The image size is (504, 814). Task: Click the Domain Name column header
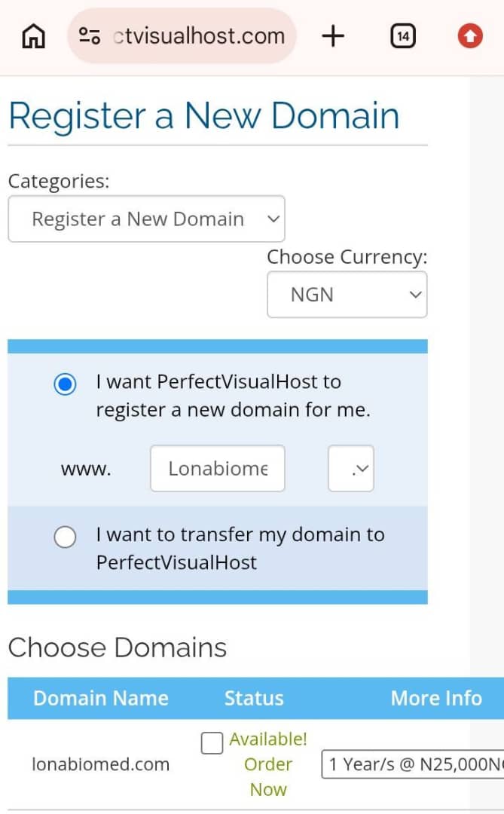tap(101, 698)
